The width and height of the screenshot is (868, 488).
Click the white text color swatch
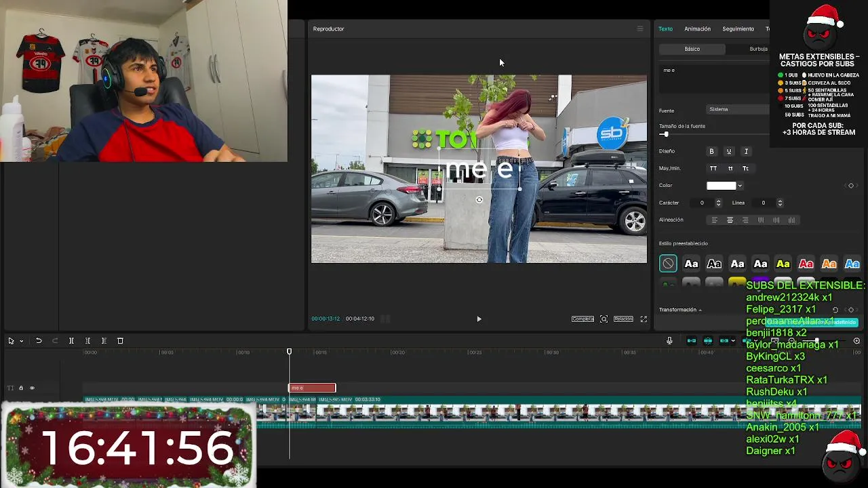tap(721, 186)
